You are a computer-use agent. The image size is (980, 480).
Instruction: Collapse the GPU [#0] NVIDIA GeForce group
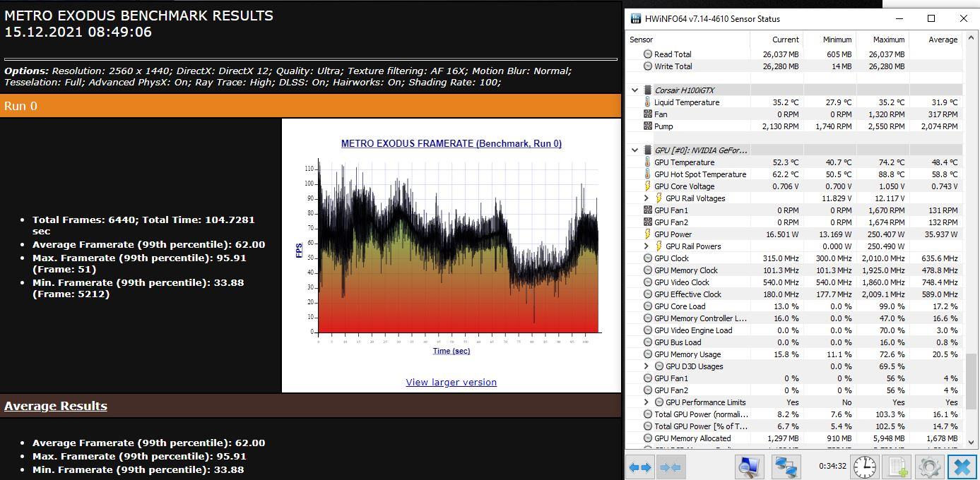pos(634,150)
